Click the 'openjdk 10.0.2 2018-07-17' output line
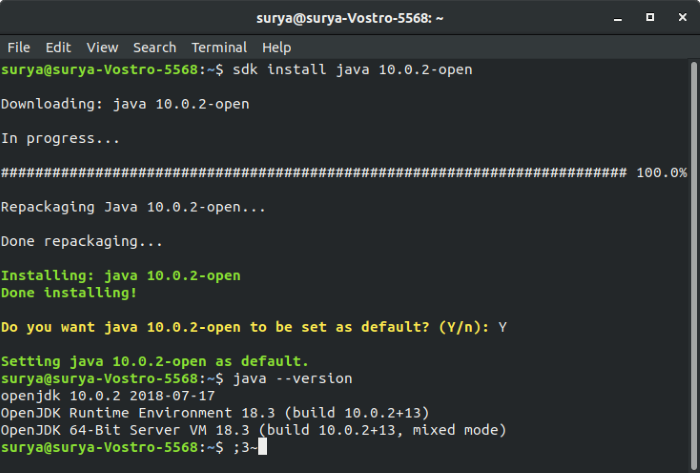 [108, 396]
